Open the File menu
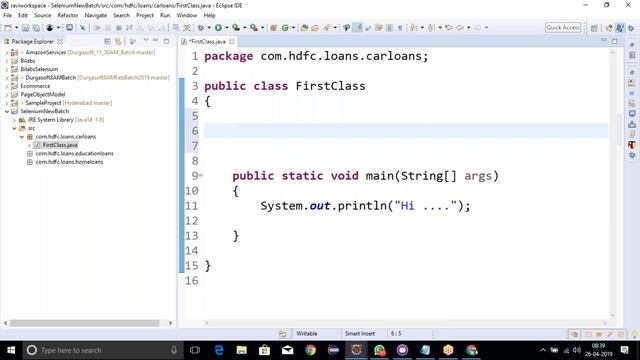 [x=7, y=15]
